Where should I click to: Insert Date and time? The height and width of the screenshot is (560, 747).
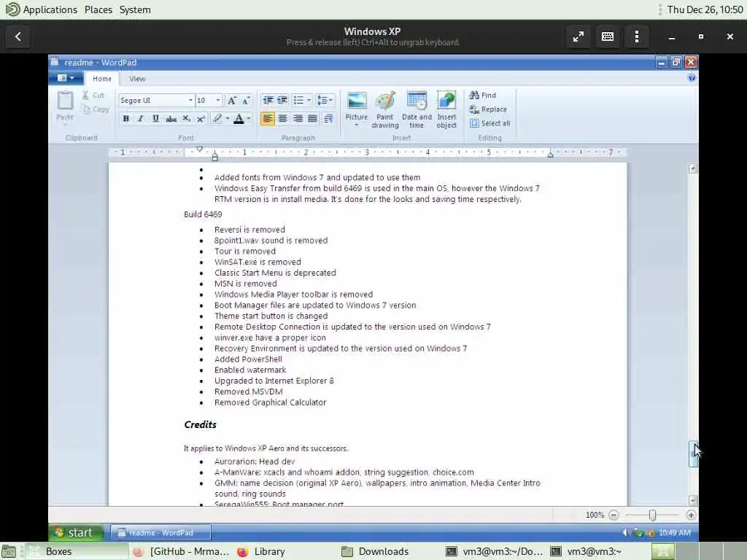coord(417,109)
